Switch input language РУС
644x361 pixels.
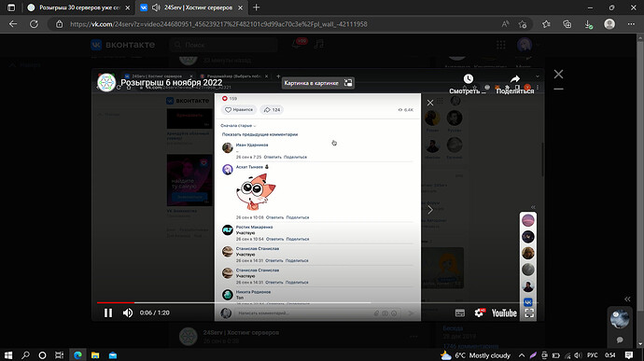[x=593, y=355]
